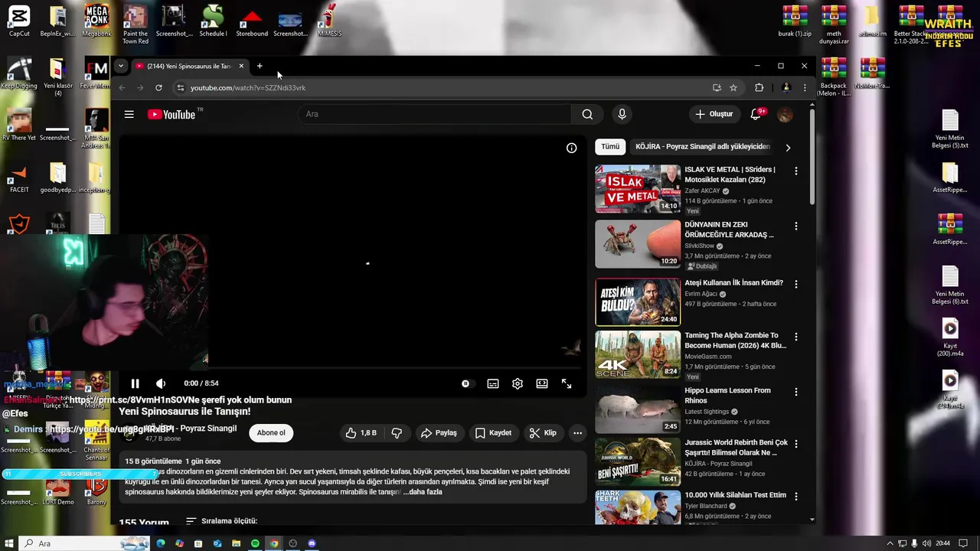Open options for Hippo Learns Lesson video
This screenshot has width=980, height=551.
(x=796, y=391)
